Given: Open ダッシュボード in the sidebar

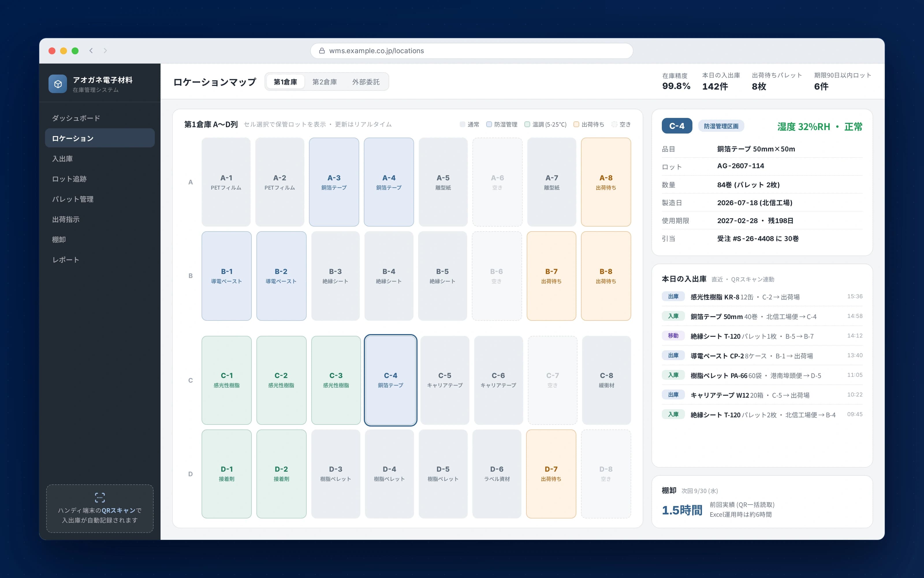Looking at the screenshot, I should coord(100,118).
